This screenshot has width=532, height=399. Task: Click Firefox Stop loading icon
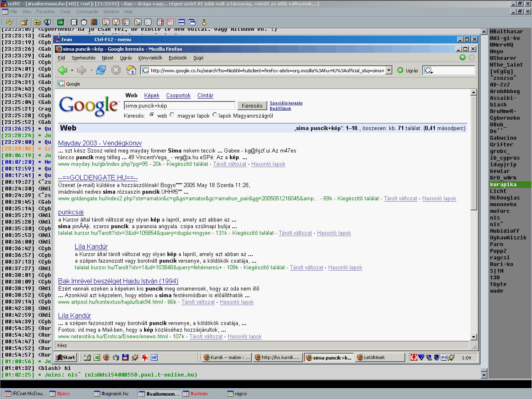tap(116, 70)
